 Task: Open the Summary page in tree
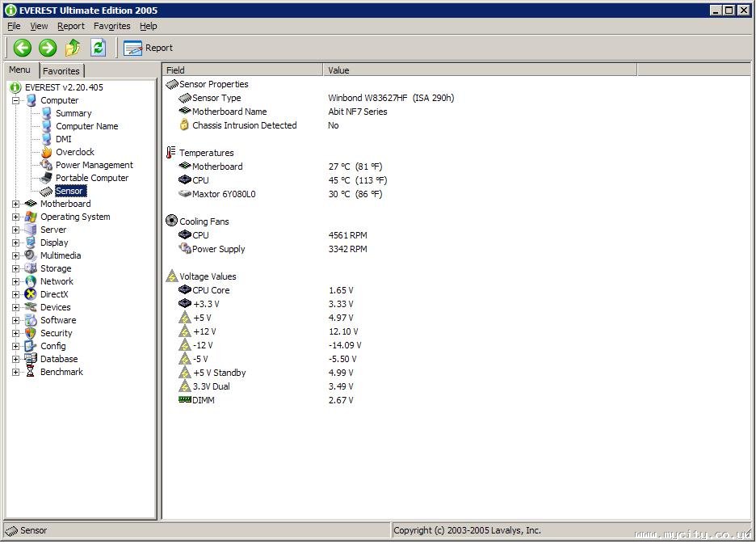click(x=73, y=113)
